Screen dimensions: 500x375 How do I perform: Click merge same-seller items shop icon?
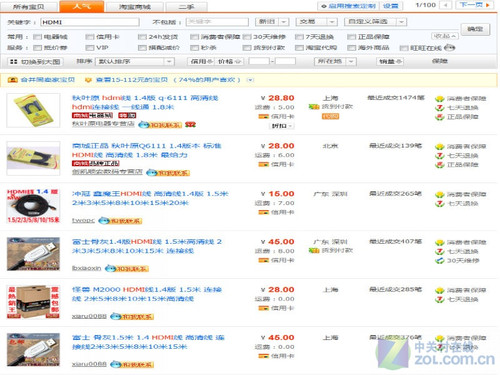click(x=13, y=80)
